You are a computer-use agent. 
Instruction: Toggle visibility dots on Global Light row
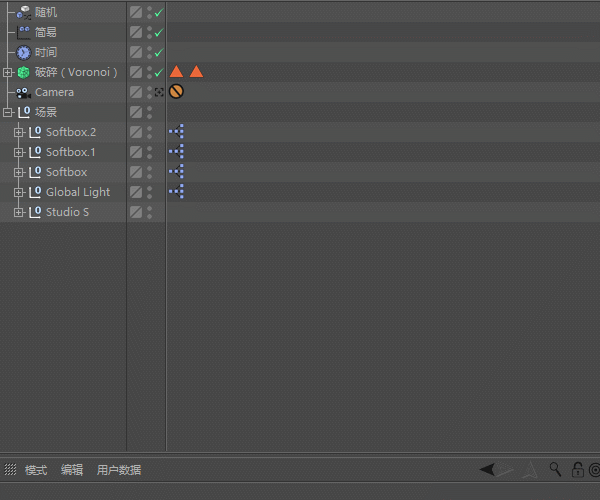[x=149, y=192]
